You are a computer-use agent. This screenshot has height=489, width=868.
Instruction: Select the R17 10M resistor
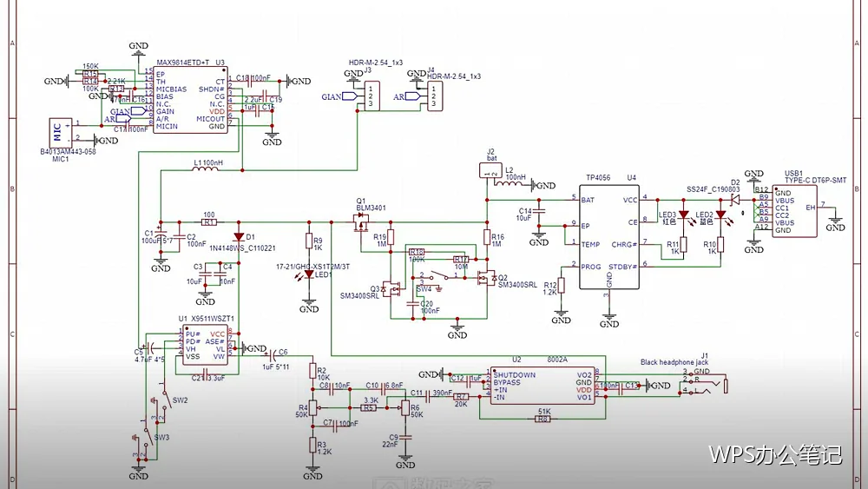coord(461,259)
